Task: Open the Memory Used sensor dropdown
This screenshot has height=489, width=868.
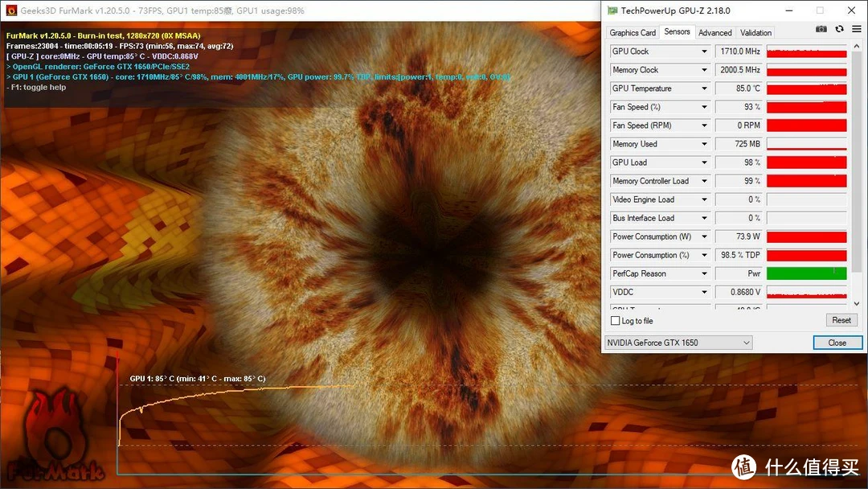Action: coord(704,144)
